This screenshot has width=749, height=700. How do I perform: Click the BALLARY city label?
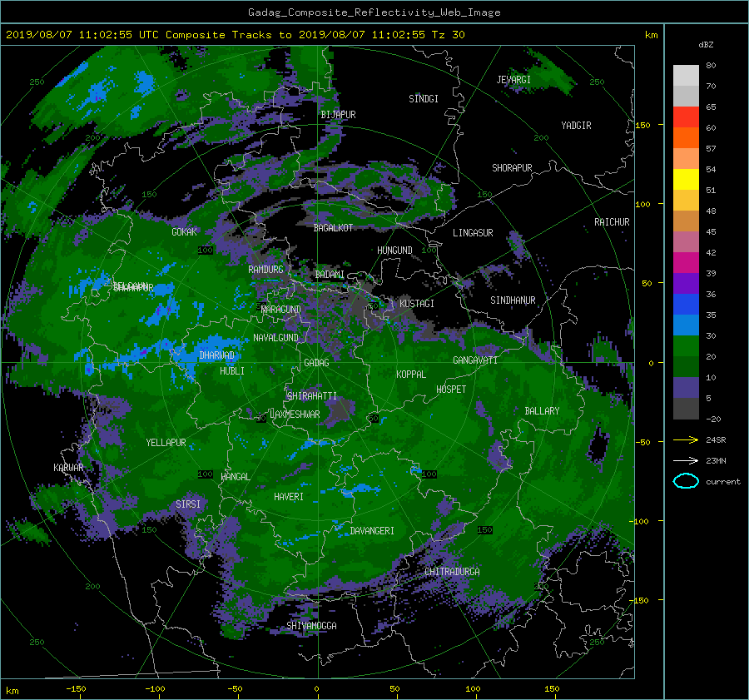click(x=542, y=411)
